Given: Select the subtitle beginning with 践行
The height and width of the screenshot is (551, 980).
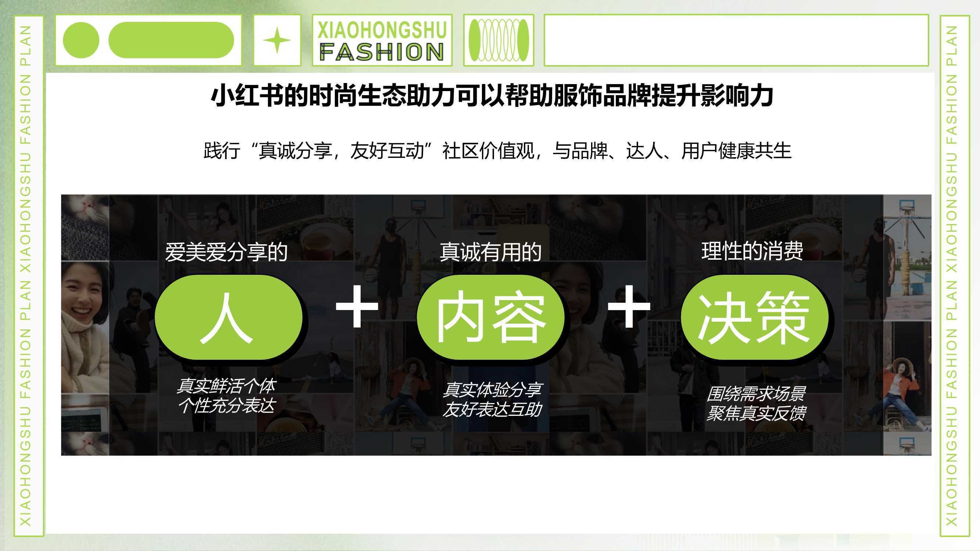Looking at the screenshot, I should [x=498, y=151].
